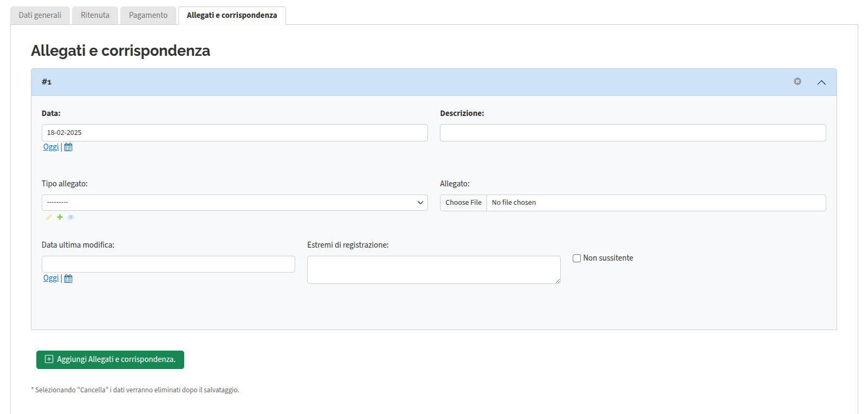This screenshot has width=868, height=414.
Task: Click the '#1' panel header label
Action: (47, 82)
